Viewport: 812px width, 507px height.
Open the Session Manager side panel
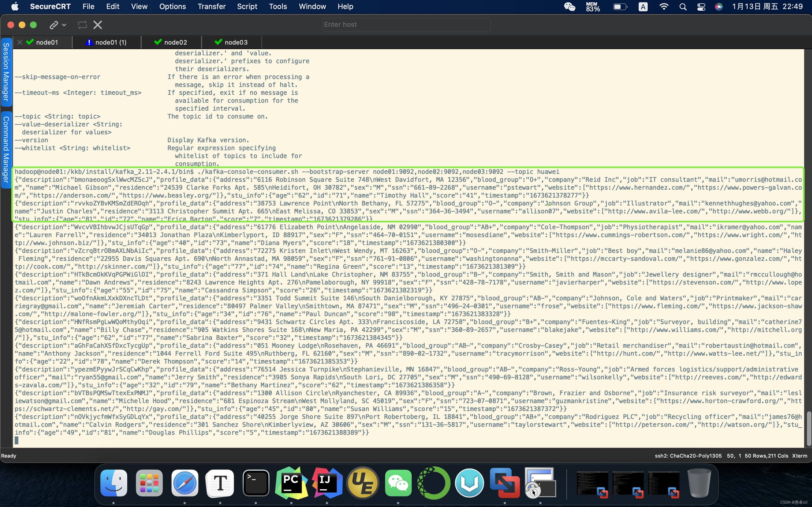(x=6, y=72)
